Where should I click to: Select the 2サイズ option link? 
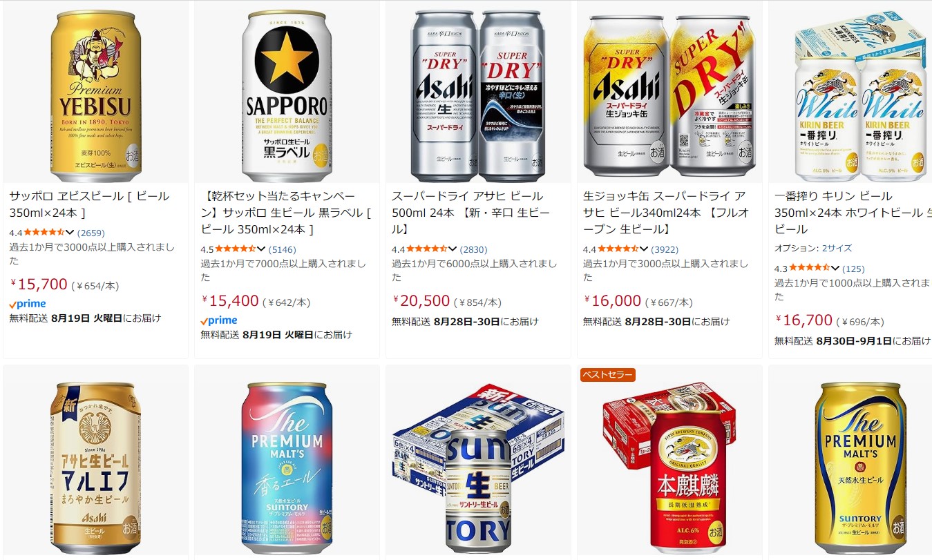click(x=837, y=248)
